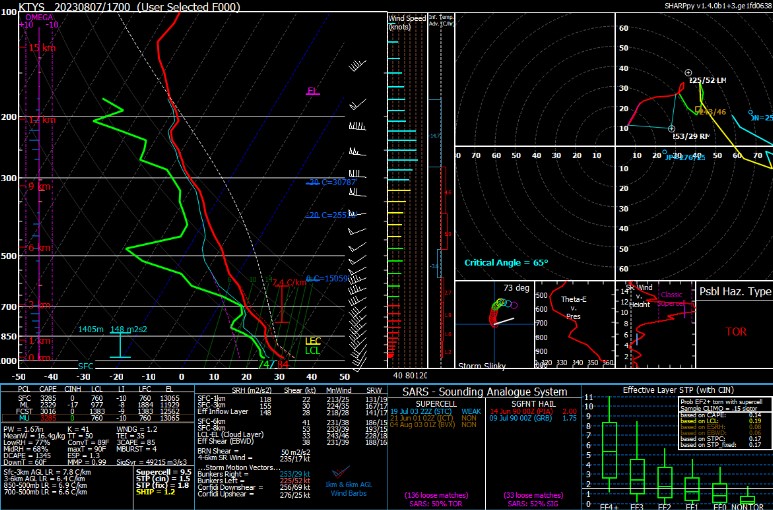Click the EL marker on the Skew-T
This screenshot has width=773, height=510.
pyautogui.click(x=312, y=91)
